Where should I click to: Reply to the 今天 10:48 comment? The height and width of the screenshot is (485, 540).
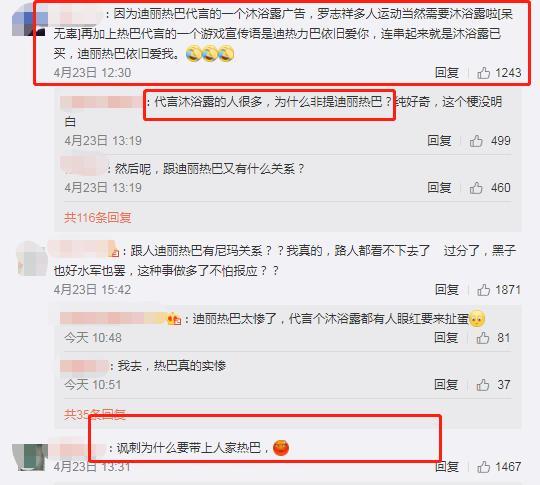(x=446, y=338)
